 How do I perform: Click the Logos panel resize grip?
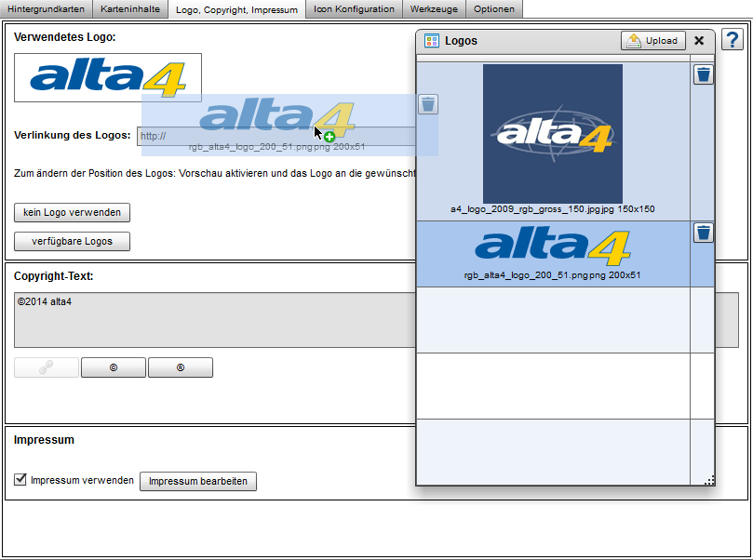(x=709, y=480)
